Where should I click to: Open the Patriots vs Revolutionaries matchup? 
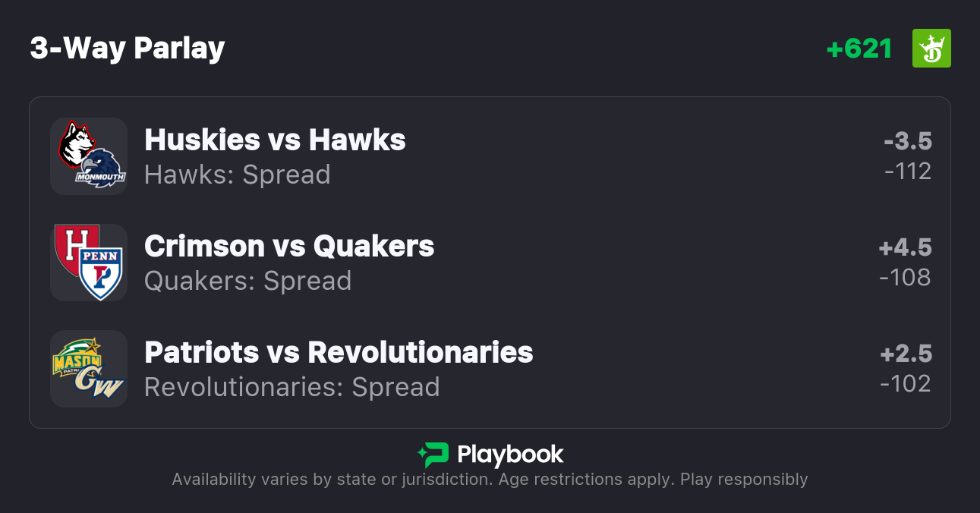(x=339, y=352)
